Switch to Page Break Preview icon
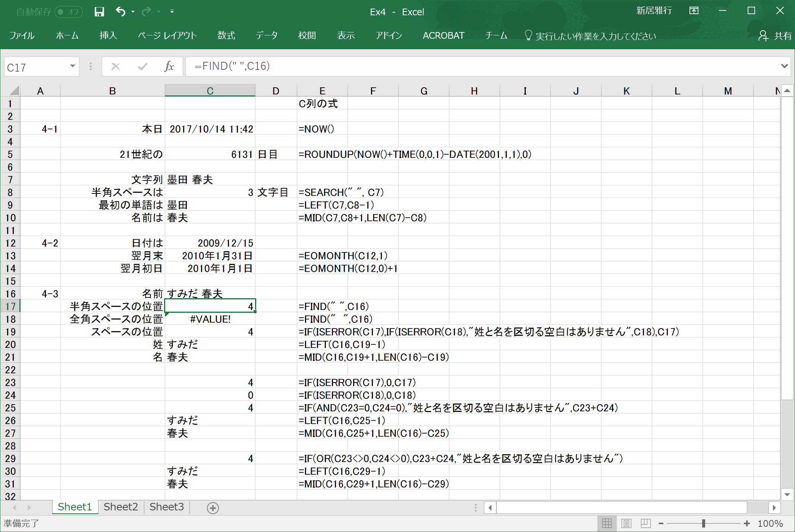This screenshot has width=795, height=532. tap(645, 523)
